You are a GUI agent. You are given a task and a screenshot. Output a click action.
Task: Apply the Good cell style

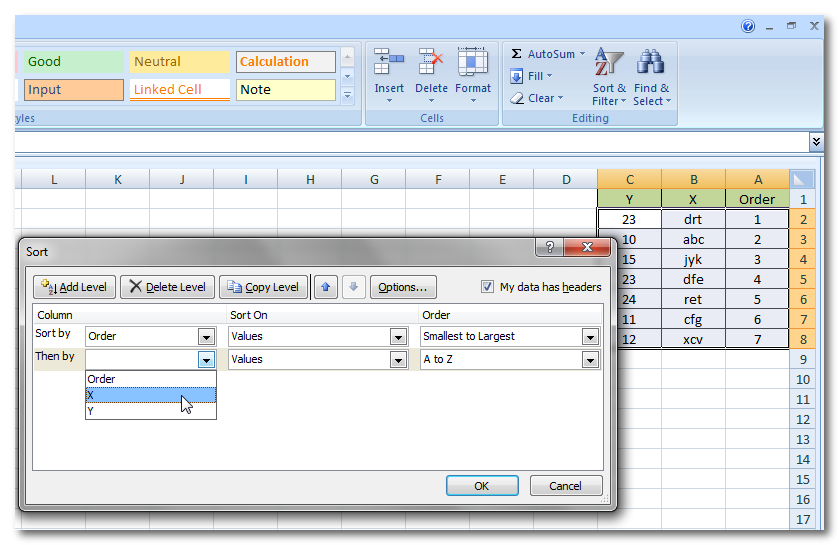(74, 62)
